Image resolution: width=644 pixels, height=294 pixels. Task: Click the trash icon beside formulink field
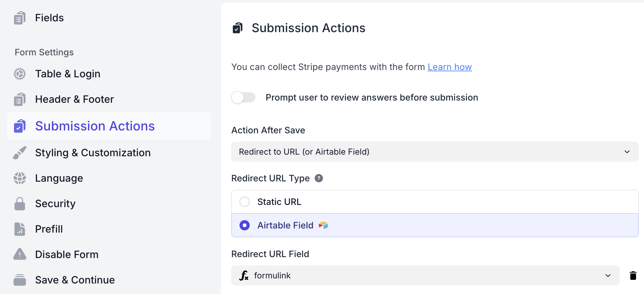pyautogui.click(x=633, y=276)
